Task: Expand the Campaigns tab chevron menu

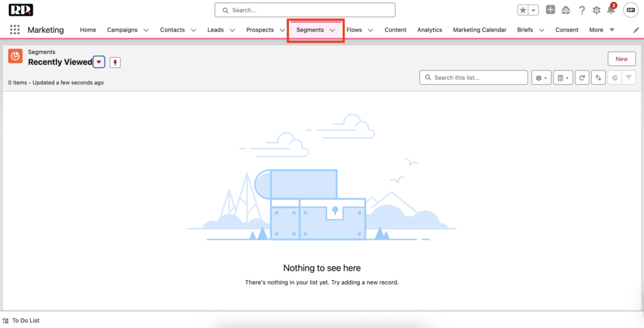Action: pos(146,30)
